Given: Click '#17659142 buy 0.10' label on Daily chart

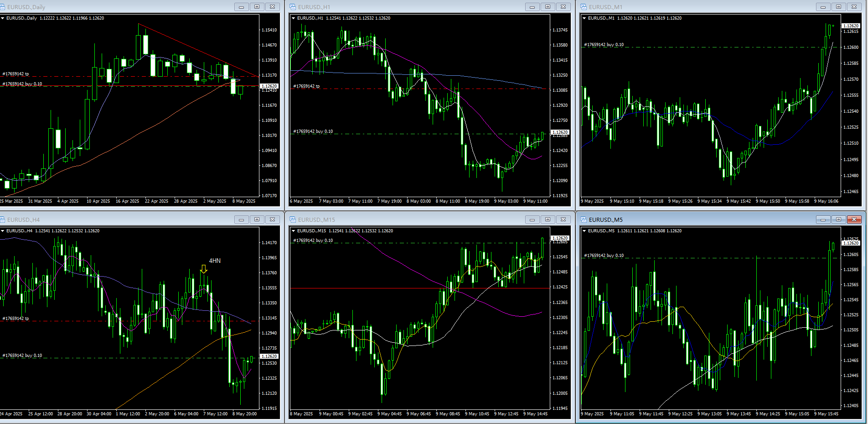Looking at the screenshot, I should coord(22,84).
